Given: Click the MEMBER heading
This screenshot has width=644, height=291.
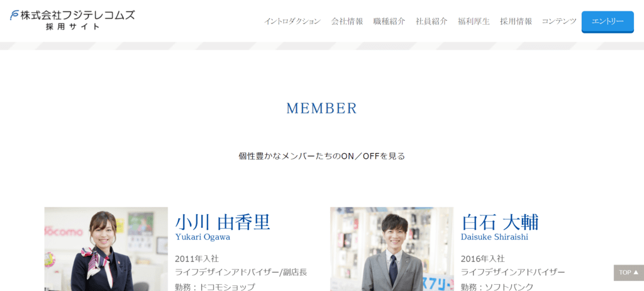Looking at the screenshot, I should click(x=321, y=108).
